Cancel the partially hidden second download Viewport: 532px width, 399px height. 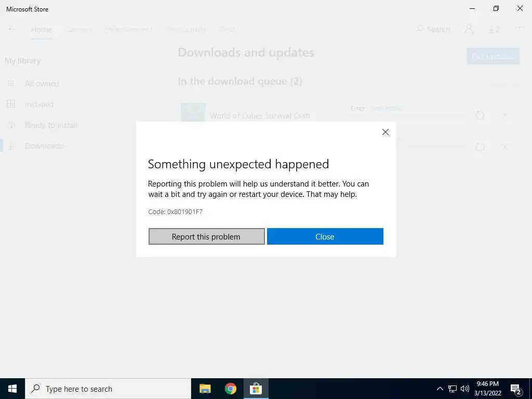505,147
